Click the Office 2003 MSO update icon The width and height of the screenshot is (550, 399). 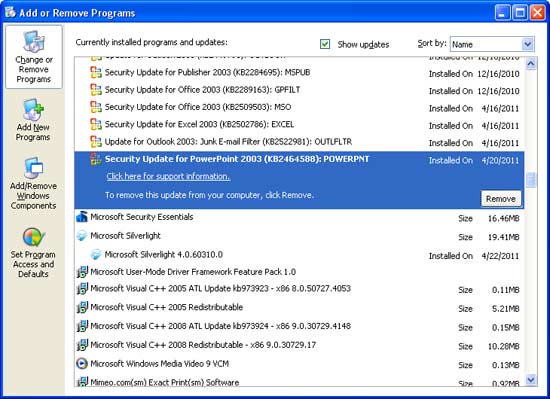(96, 107)
